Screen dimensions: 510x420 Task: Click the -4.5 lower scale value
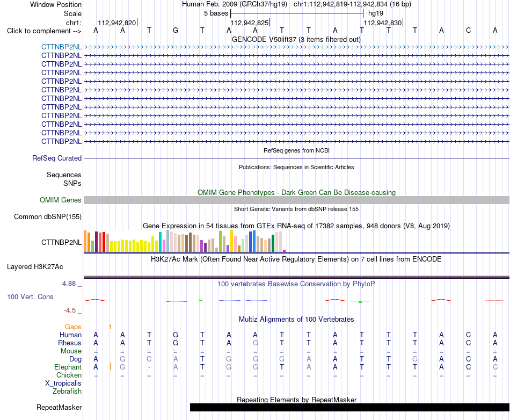pos(70,310)
